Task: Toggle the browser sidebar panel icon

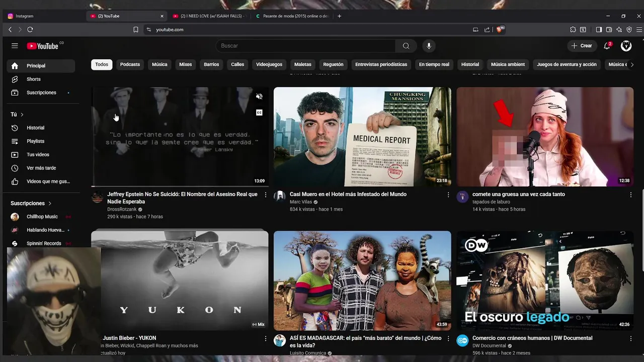Action: click(599, 30)
